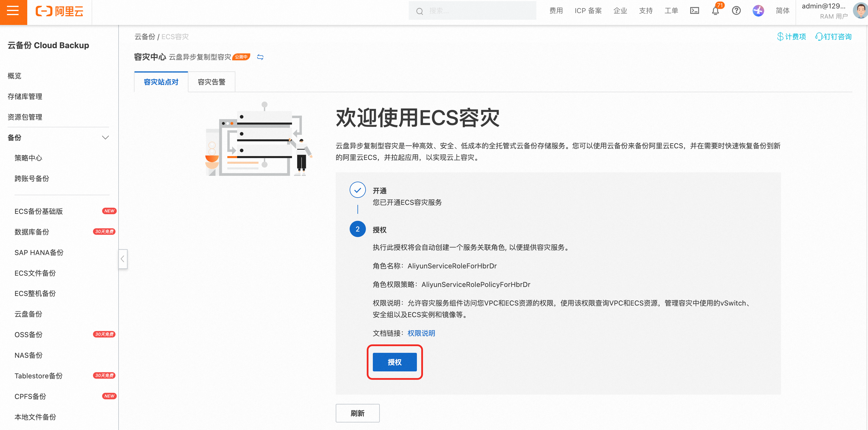
Task: Collapse the 备份 section chevron
Action: (x=106, y=138)
